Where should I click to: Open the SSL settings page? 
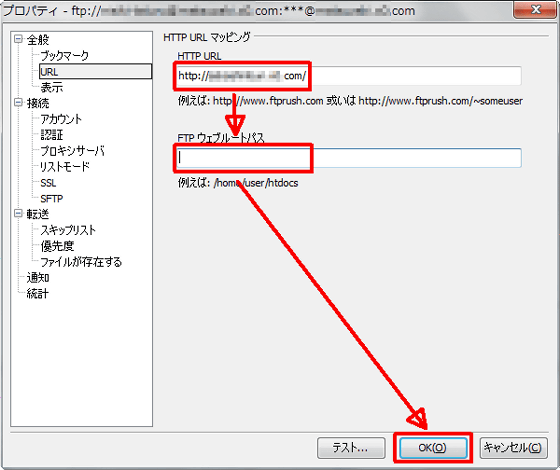click(x=48, y=183)
